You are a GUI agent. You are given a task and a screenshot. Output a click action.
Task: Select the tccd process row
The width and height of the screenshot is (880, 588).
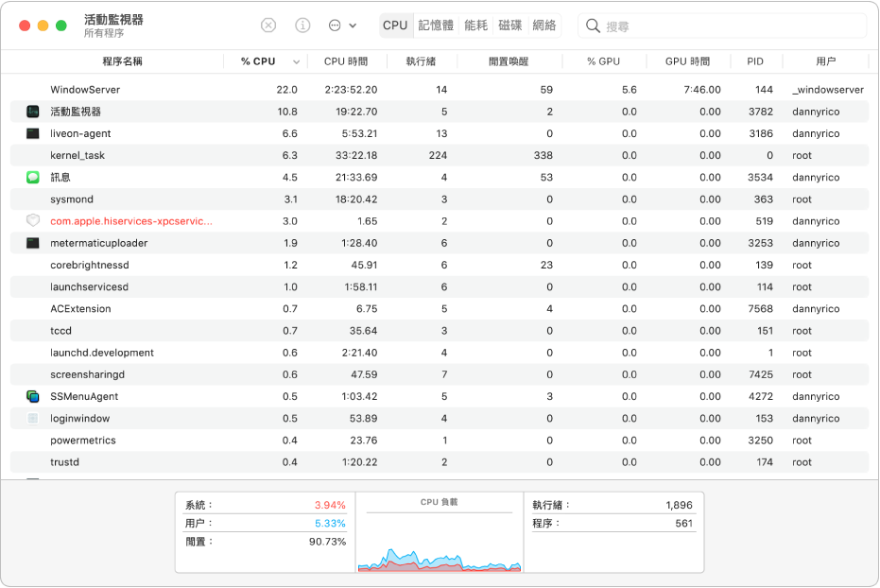pos(440,331)
